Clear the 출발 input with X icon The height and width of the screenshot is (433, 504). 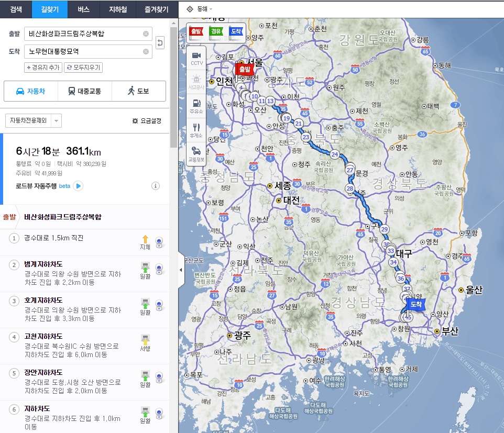click(x=146, y=34)
